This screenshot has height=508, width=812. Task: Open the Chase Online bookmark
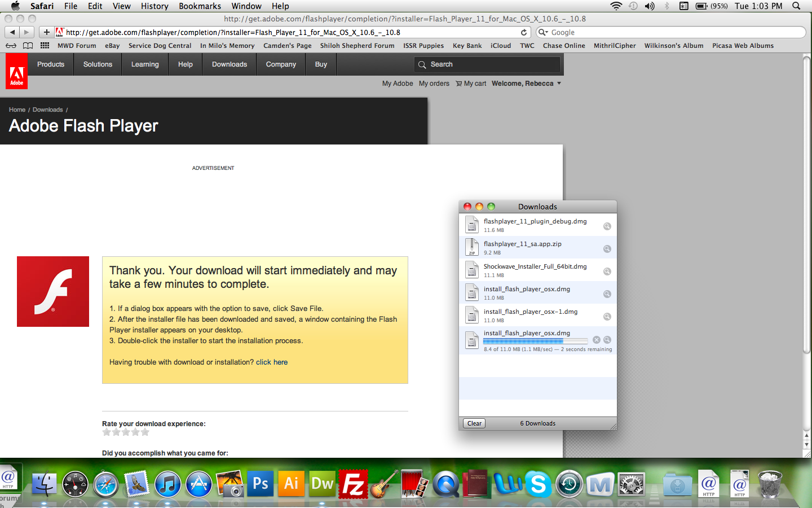564,46
